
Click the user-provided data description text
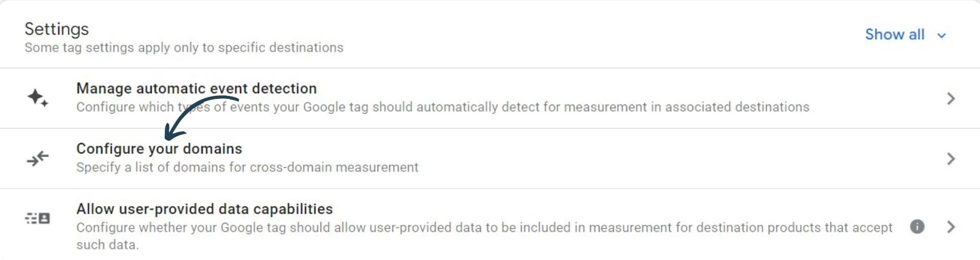coord(484,227)
